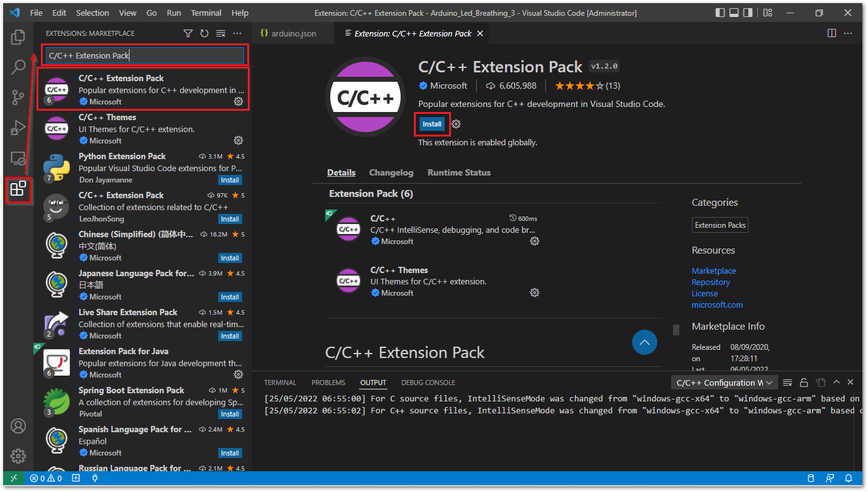Open the Source Control view
Image resolution: width=868 pixels, height=492 pixels.
[18, 98]
